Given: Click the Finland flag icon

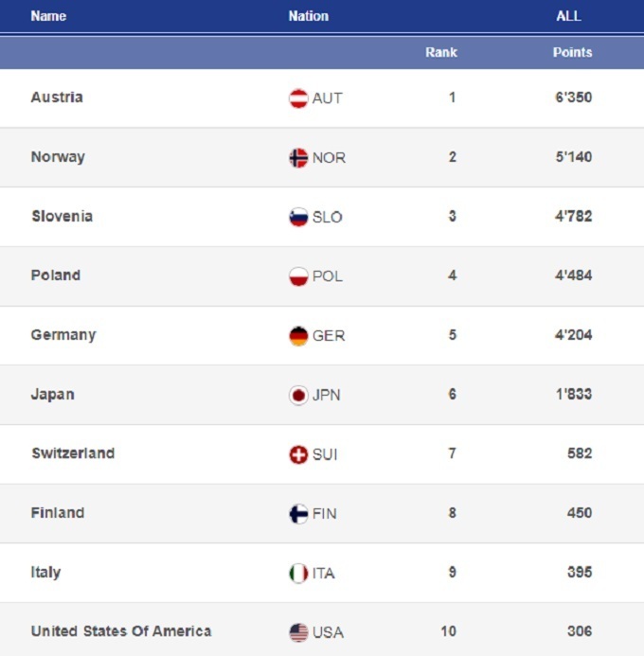Looking at the screenshot, I should pyautogui.click(x=298, y=514).
